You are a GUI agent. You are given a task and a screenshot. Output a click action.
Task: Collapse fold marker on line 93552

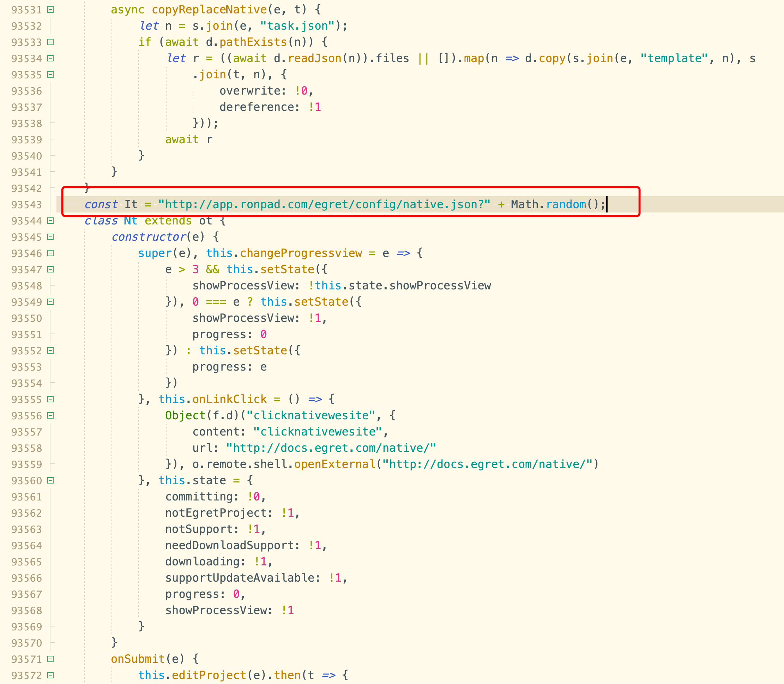pyautogui.click(x=50, y=350)
